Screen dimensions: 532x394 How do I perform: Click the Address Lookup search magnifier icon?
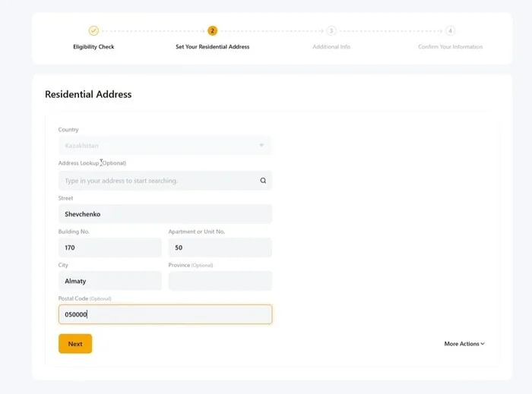click(263, 181)
